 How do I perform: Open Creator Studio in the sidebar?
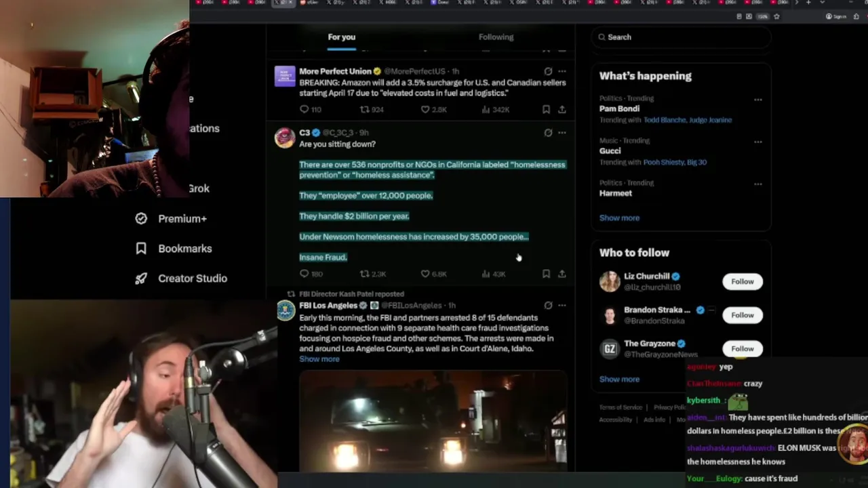[181, 279]
